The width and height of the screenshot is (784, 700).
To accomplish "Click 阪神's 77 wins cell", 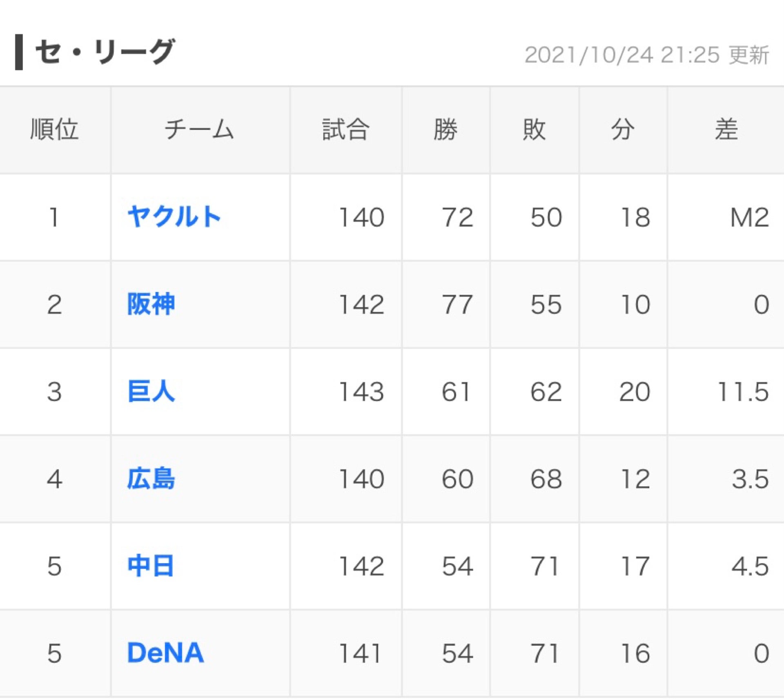I will coord(457,305).
